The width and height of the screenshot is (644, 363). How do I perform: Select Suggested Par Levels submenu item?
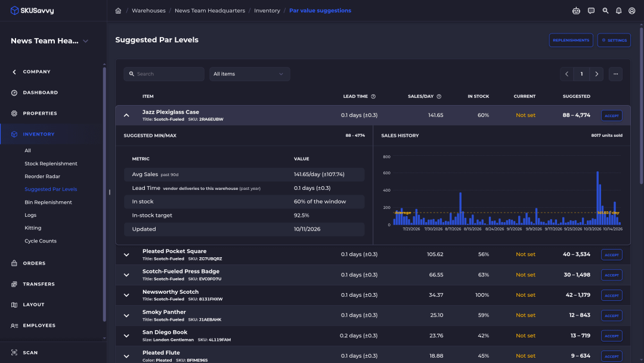coord(51,189)
